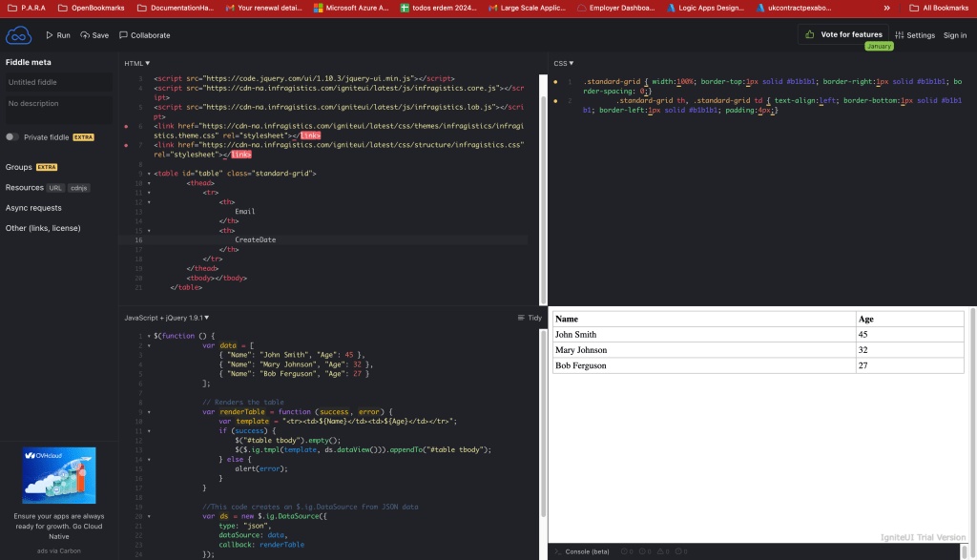Open the 'todos erdem 2024' spreadsheet bookmark
This screenshot has height=560, width=977.
tap(438, 8)
